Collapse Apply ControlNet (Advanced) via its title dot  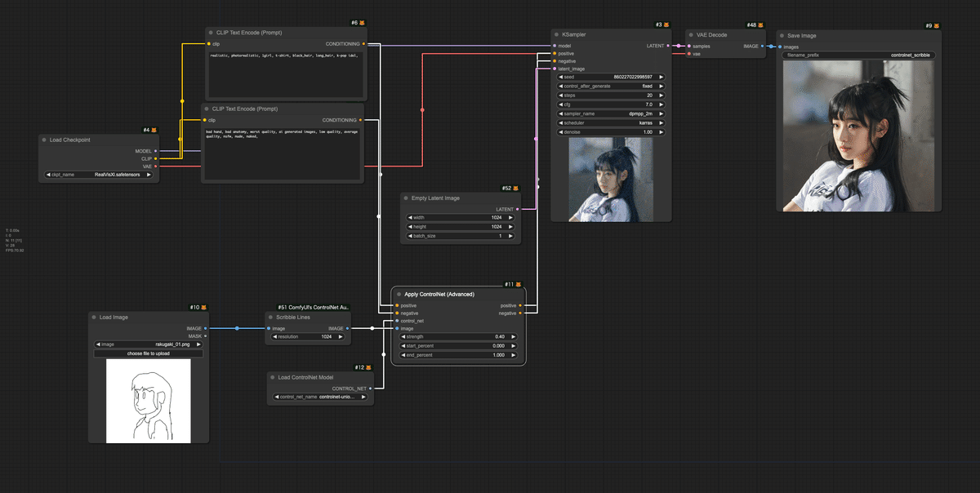(x=399, y=294)
